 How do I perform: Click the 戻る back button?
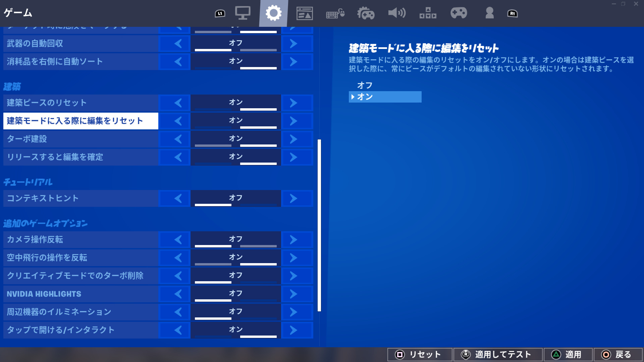coord(618,355)
